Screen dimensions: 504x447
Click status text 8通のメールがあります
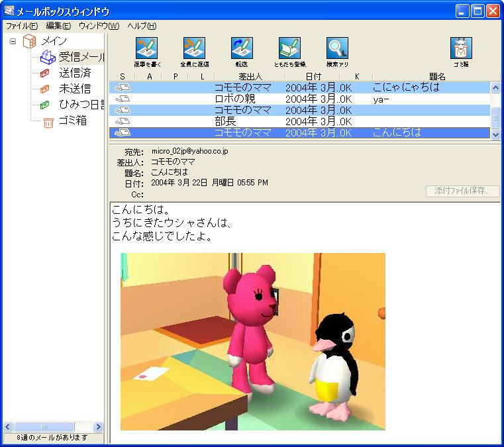coord(52,437)
